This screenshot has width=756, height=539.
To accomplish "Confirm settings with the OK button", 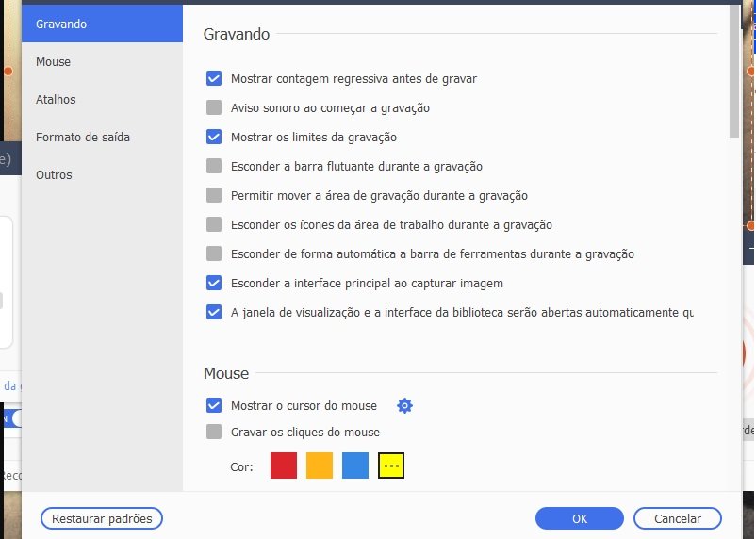I will [x=580, y=519].
